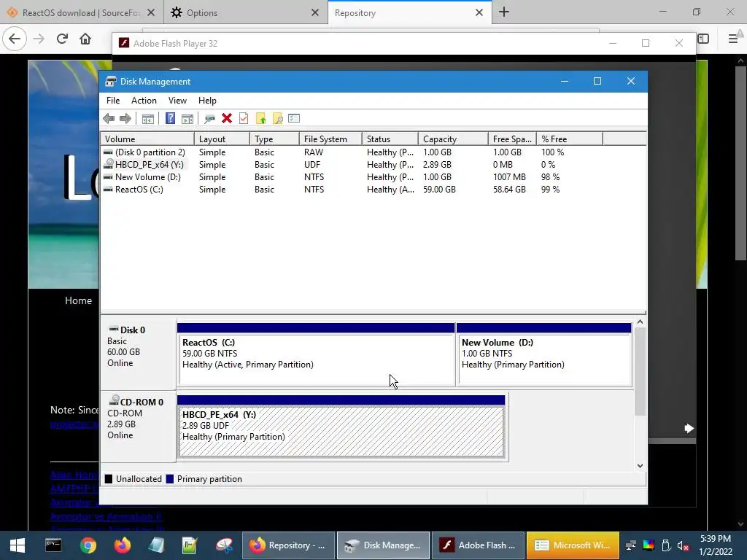Open the Notepad++ taskbar icon
The image size is (747, 560).
pyautogui.click(x=190, y=545)
